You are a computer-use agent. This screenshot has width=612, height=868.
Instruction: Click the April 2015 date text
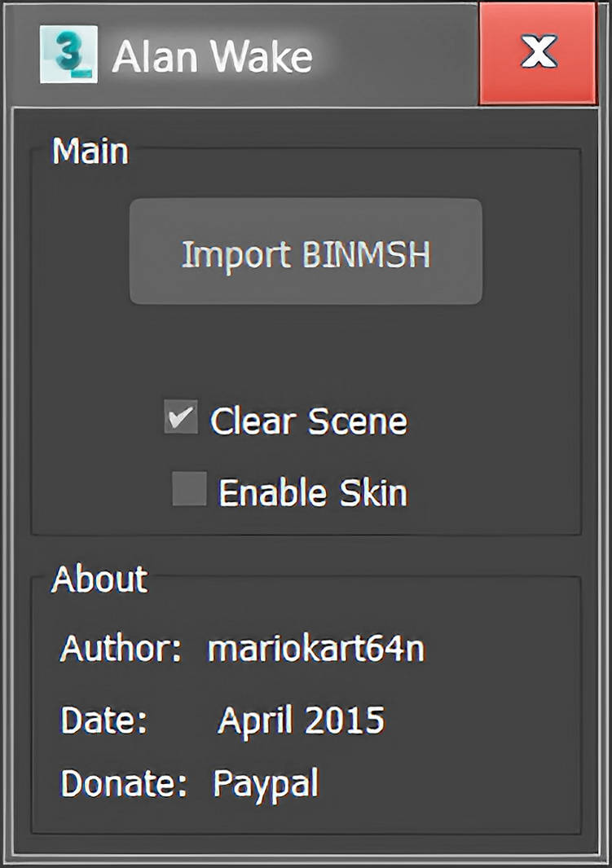coord(301,719)
